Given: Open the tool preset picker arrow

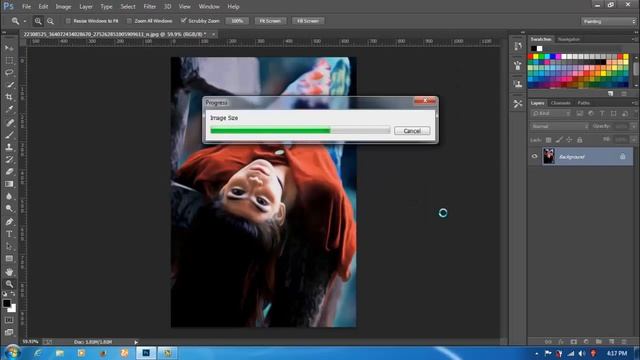Looking at the screenshot, I should (24, 21).
